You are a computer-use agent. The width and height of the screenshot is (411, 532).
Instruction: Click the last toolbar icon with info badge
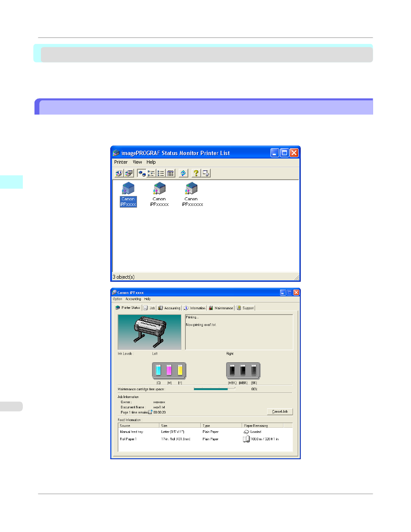206,173
